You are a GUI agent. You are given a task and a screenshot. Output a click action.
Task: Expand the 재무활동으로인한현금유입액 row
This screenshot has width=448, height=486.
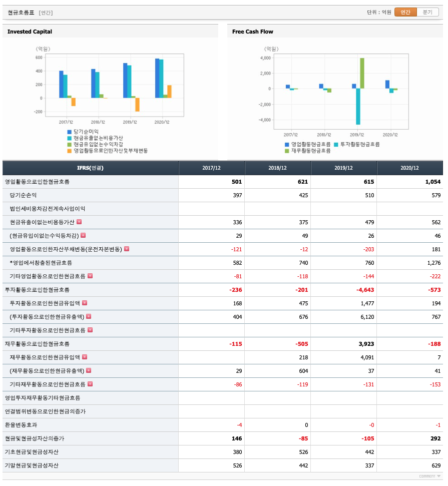click(x=85, y=357)
